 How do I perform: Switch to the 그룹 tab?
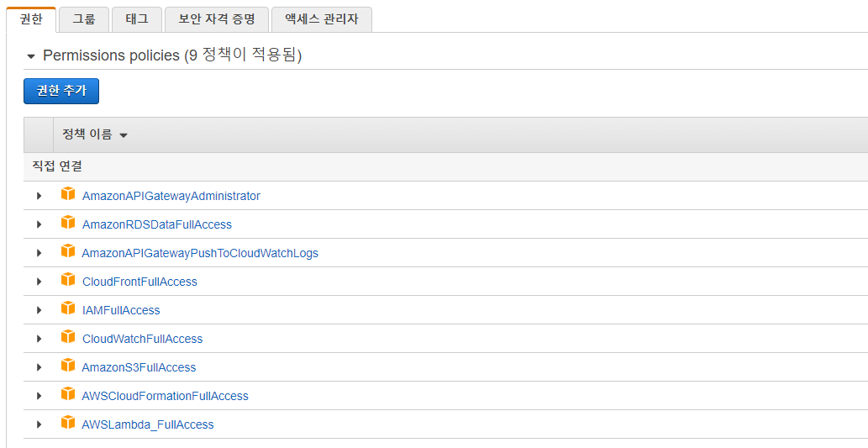83,19
